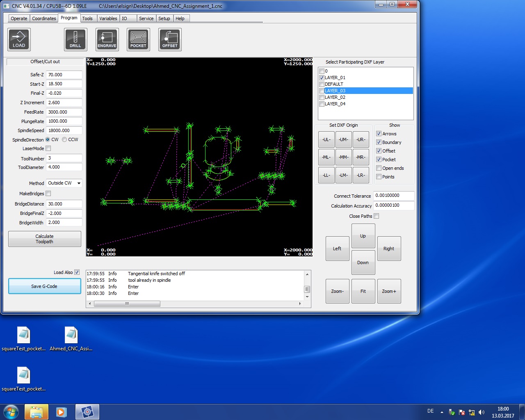The width and height of the screenshot is (525, 420).
Task: Select the ENGRAVE operation icon
Action: 107,39
